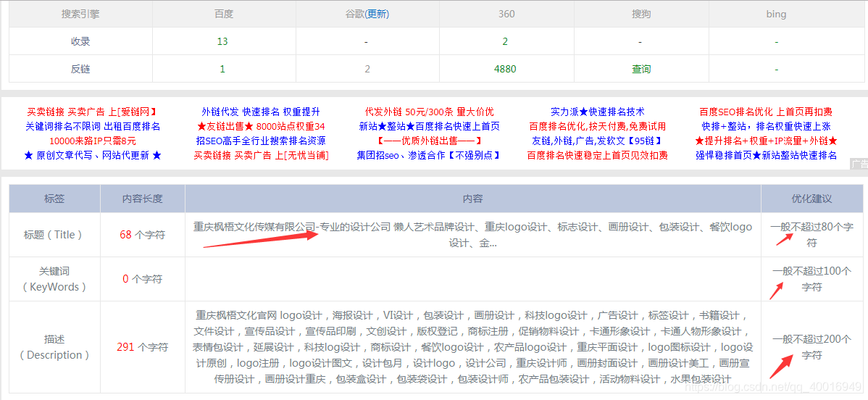868x400 pixels.
Task: Click the 百度 反链 value 1
Action: 222,70
